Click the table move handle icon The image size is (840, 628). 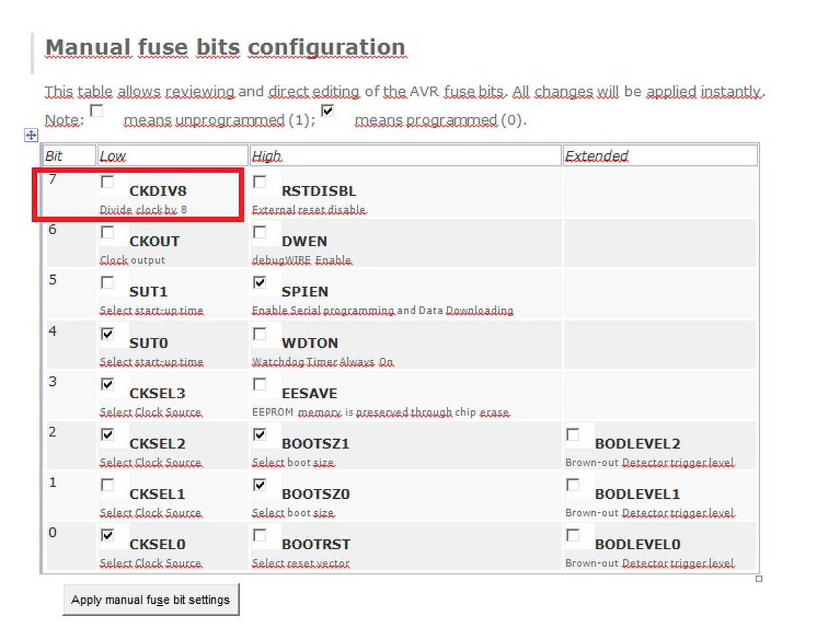click(x=31, y=135)
